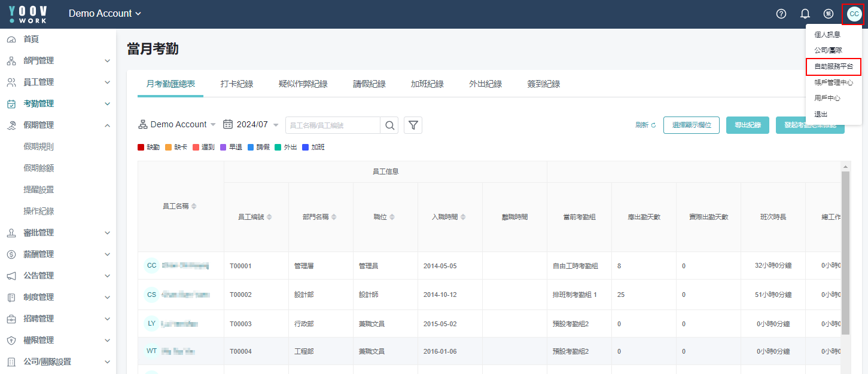Click the YOOV Work logo

click(28, 14)
